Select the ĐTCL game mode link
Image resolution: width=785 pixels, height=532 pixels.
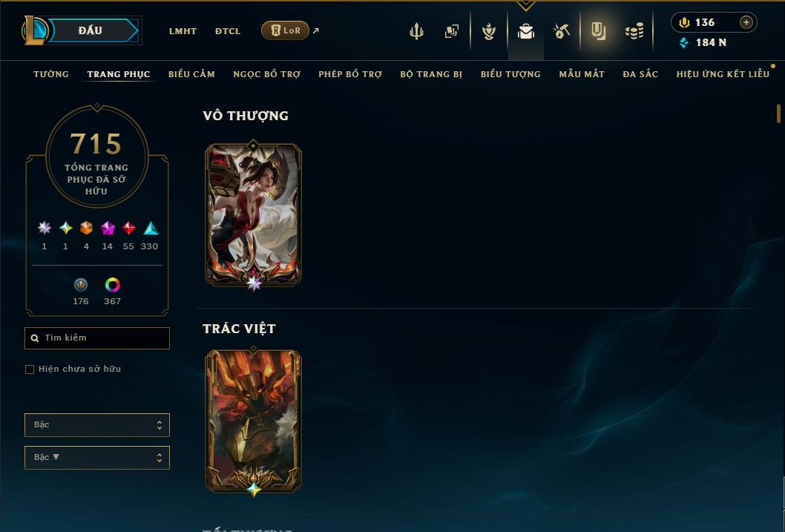[228, 31]
